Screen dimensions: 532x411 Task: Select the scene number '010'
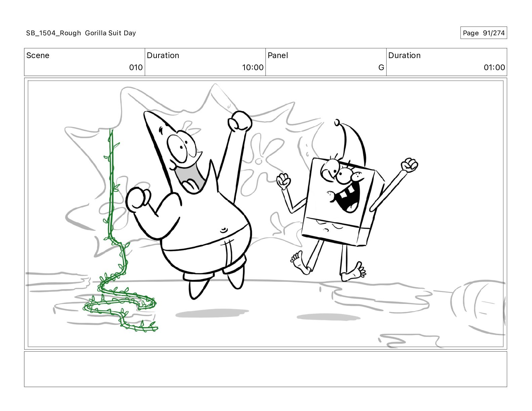(136, 67)
